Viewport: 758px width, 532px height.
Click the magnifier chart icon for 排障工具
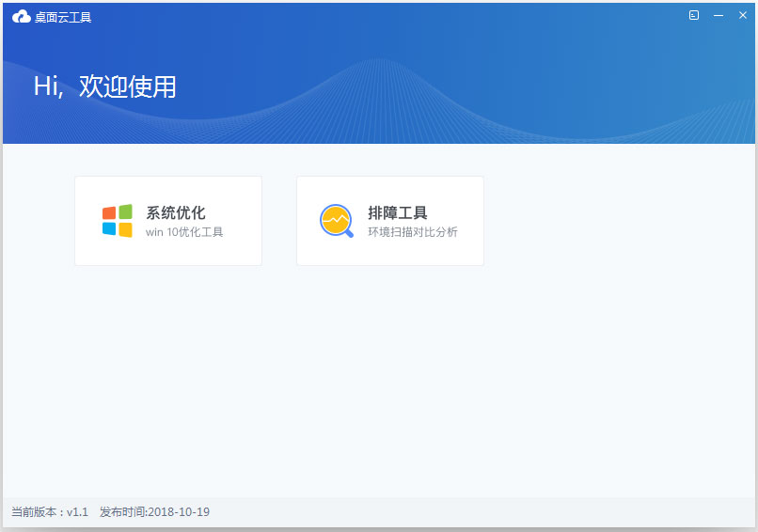(336, 221)
